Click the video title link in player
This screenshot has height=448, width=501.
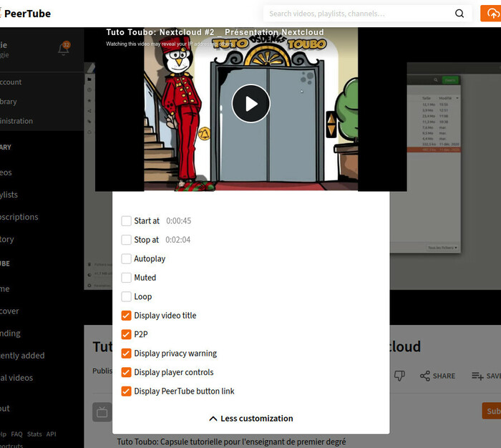tap(215, 32)
